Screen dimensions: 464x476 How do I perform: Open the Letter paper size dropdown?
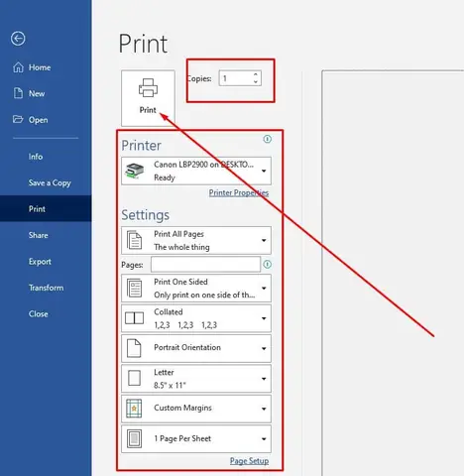coord(196,379)
